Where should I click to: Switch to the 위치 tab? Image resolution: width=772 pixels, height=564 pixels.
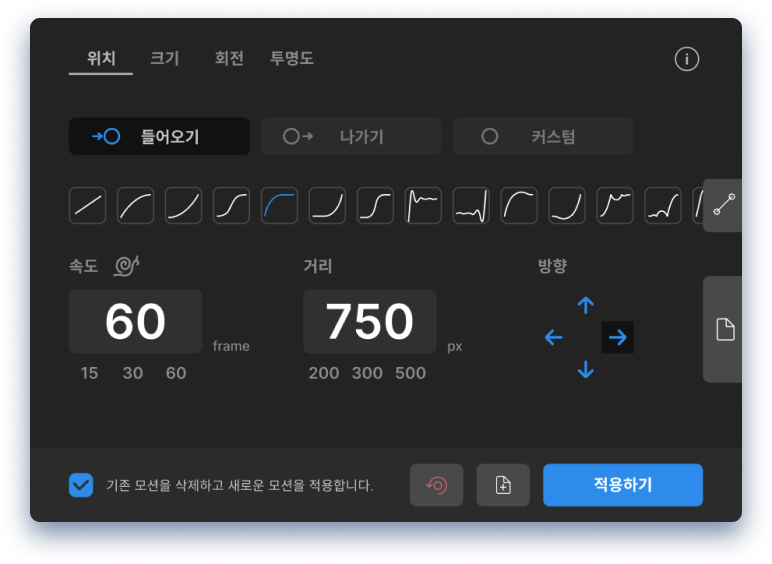(x=101, y=58)
